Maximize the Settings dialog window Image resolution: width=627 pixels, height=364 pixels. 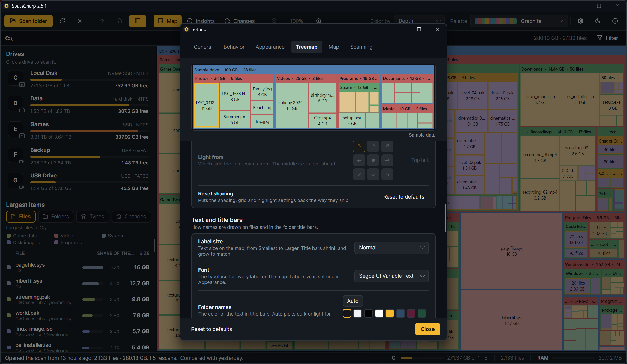point(419,29)
